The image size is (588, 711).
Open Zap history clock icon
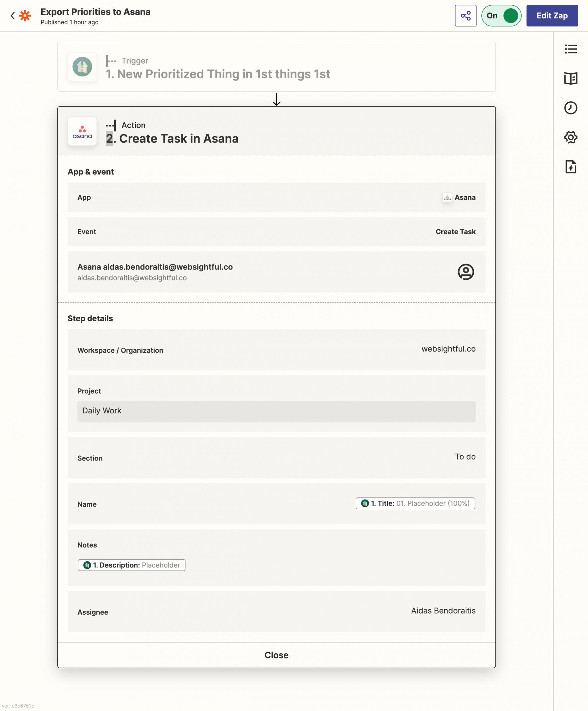[570, 108]
